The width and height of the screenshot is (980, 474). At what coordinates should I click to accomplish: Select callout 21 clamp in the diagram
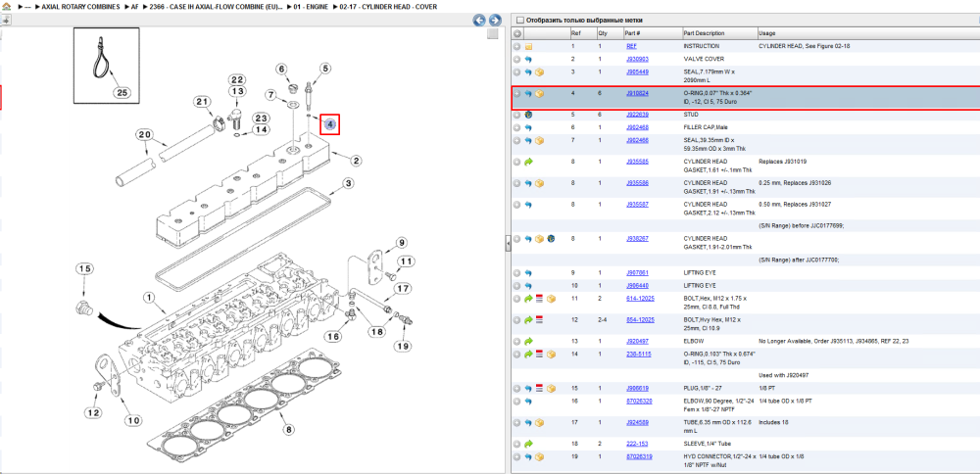tap(201, 102)
